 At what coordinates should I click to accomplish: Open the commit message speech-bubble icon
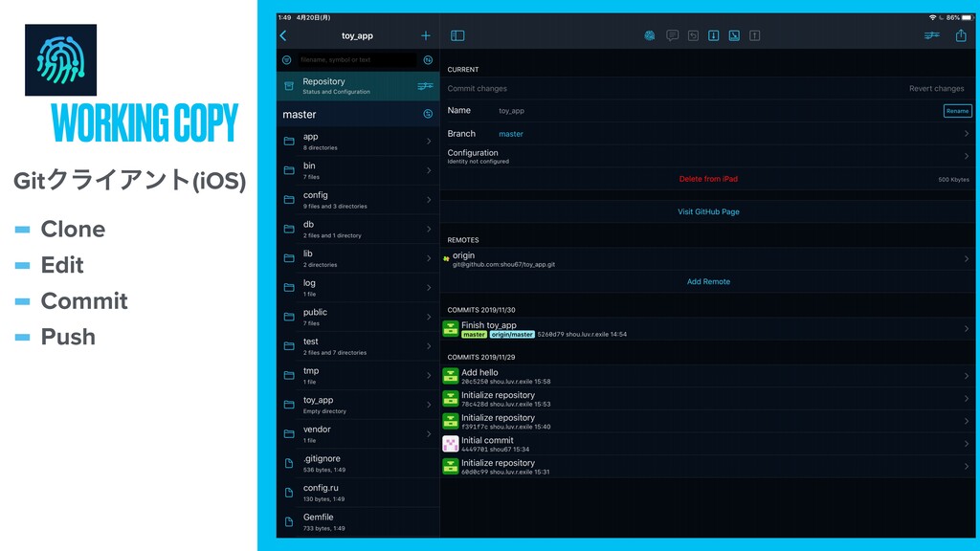coord(673,35)
